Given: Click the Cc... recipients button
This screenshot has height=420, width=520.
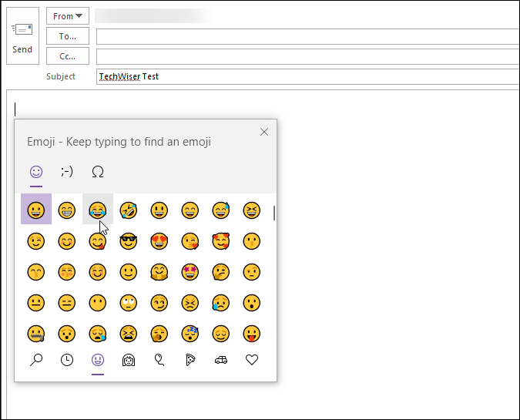Looking at the screenshot, I should (68, 56).
